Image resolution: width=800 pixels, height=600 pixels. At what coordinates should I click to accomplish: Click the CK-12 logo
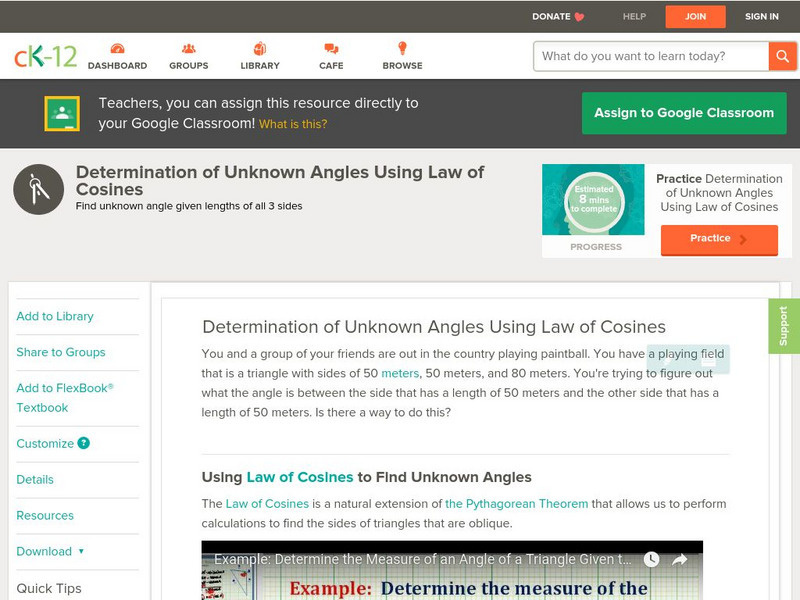(x=45, y=57)
